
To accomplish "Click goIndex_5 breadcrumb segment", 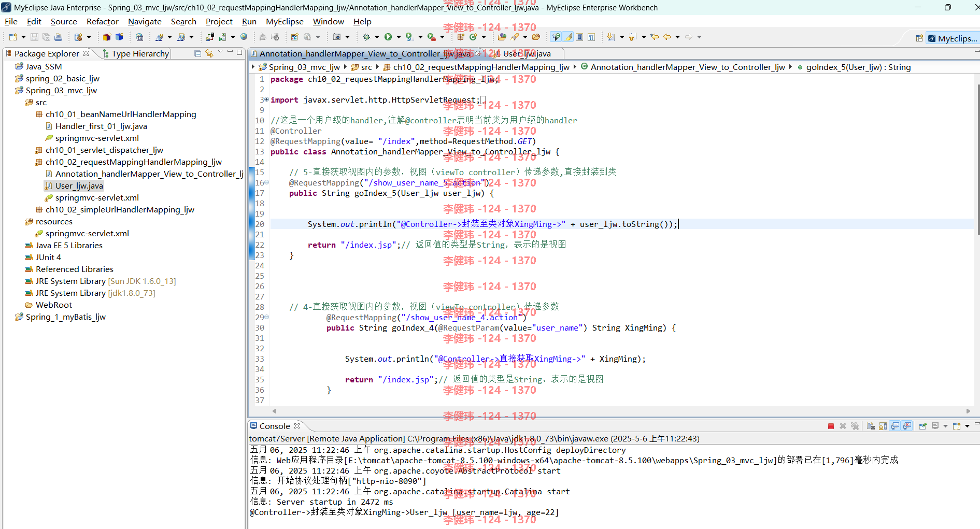I will (854, 67).
